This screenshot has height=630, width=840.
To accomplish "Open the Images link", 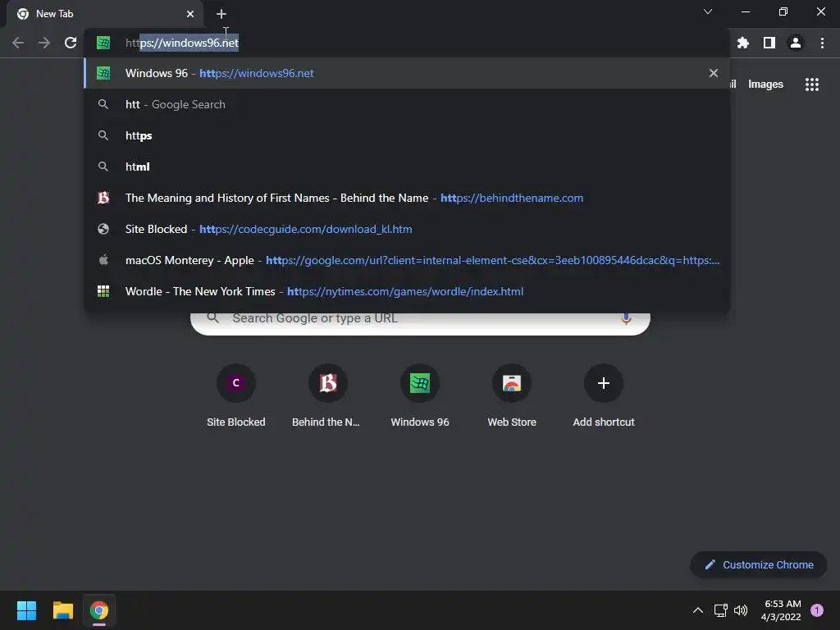I will 765,84.
